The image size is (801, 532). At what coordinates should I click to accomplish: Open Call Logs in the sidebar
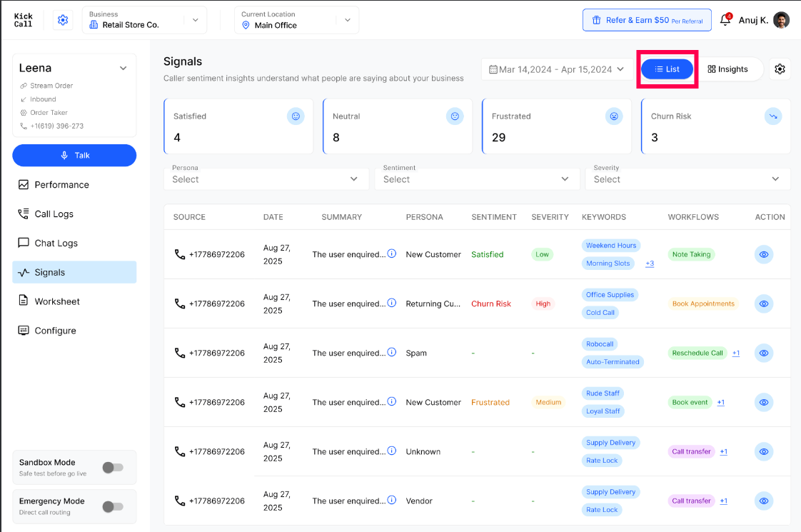pos(74,214)
